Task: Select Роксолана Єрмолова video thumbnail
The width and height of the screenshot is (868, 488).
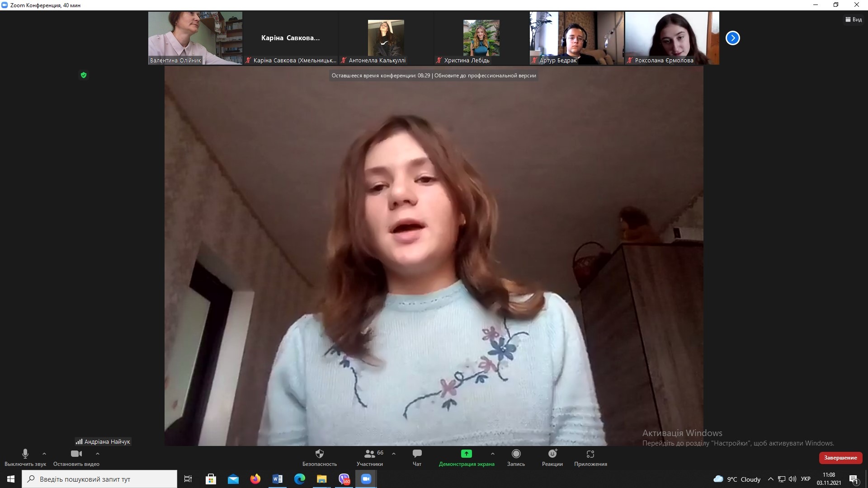Action: 672,38
